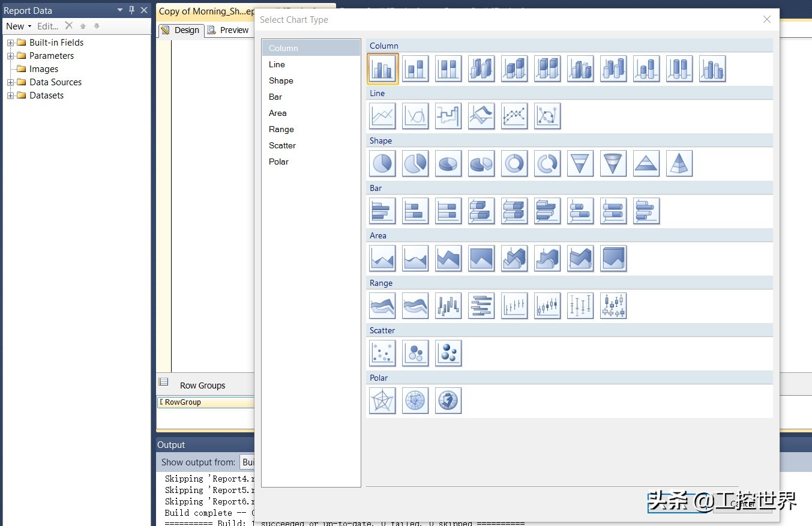Select the Boxplot chart icon
The image size is (812, 526).
pyautogui.click(x=613, y=306)
